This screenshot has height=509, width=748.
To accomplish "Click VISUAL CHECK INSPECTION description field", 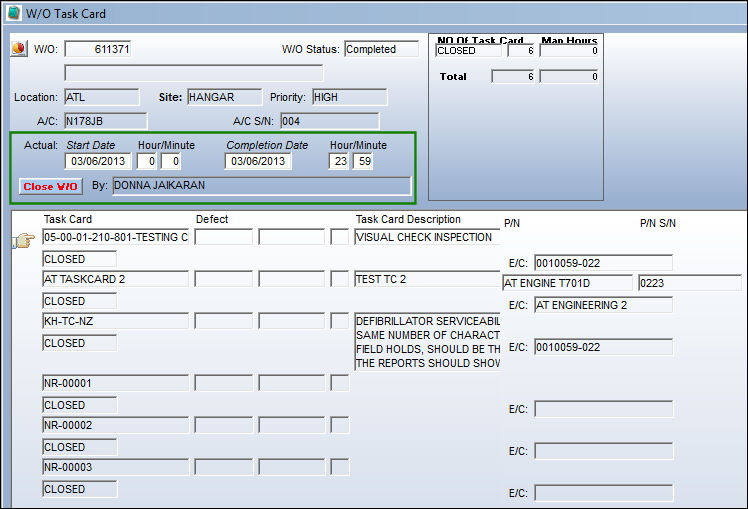I will click(427, 237).
